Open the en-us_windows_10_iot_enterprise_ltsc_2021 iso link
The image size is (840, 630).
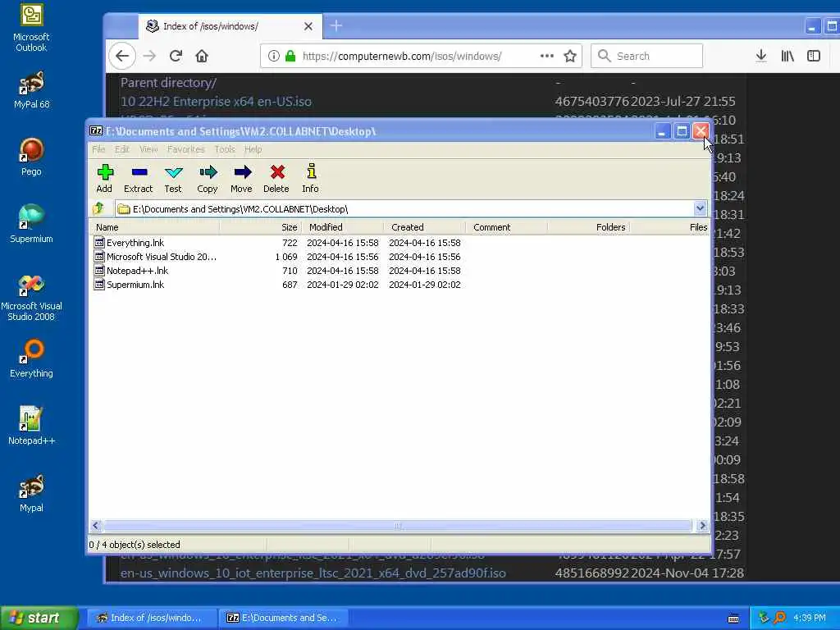point(313,573)
